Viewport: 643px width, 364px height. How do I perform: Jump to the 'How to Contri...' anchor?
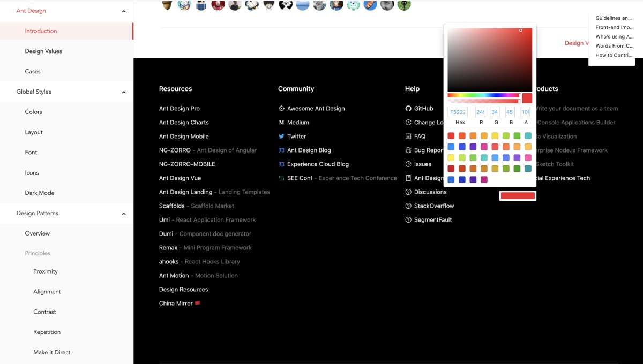[614, 55]
